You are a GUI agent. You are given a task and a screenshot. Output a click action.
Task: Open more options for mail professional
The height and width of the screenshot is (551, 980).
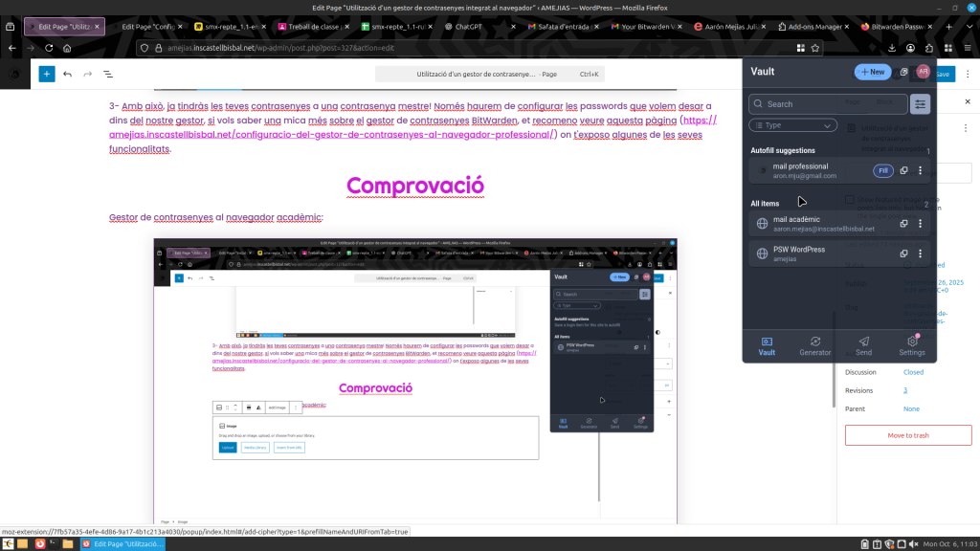click(x=921, y=170)
